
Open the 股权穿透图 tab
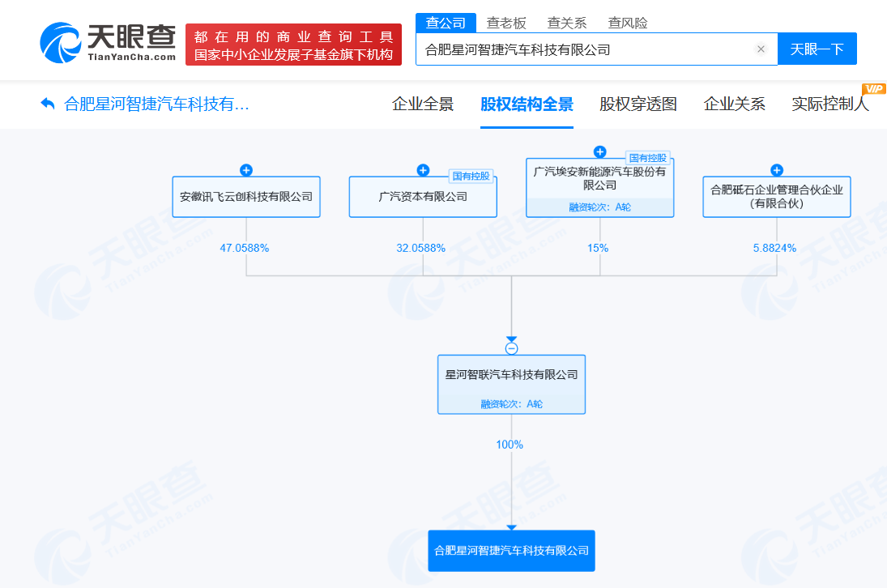pyautogui.click(x=637, y=104)
